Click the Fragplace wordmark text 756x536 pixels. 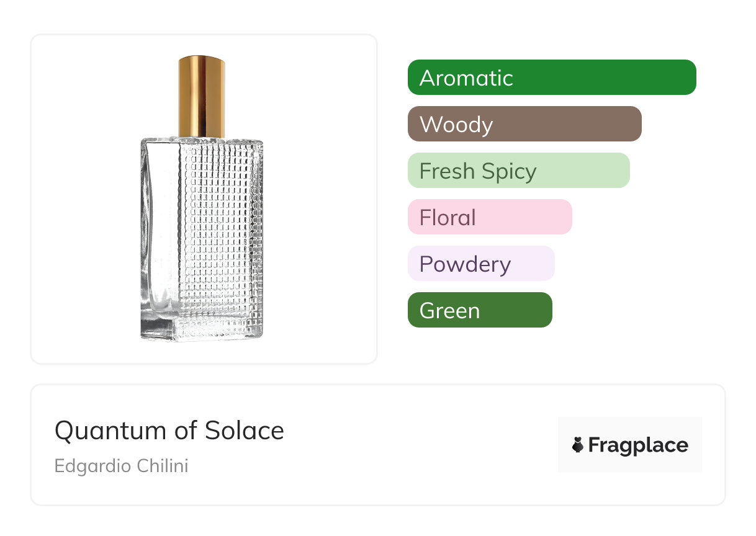(638, 445)
